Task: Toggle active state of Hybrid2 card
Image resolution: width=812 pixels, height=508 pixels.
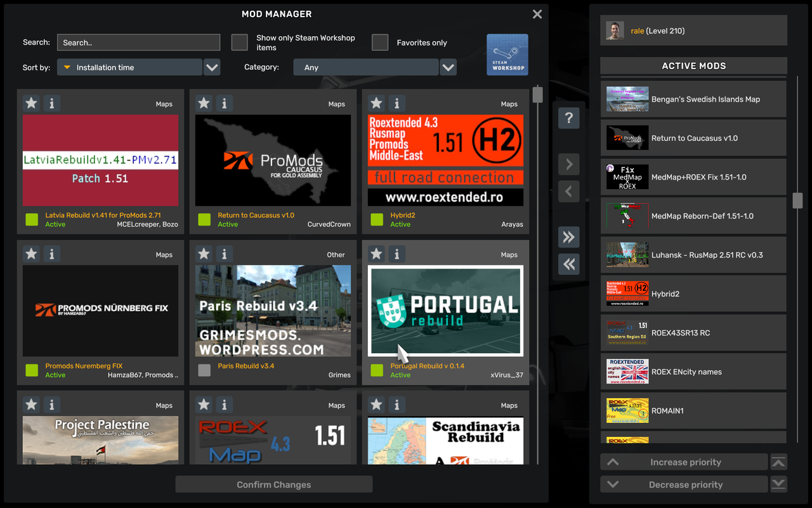Action: click(377, 220)
